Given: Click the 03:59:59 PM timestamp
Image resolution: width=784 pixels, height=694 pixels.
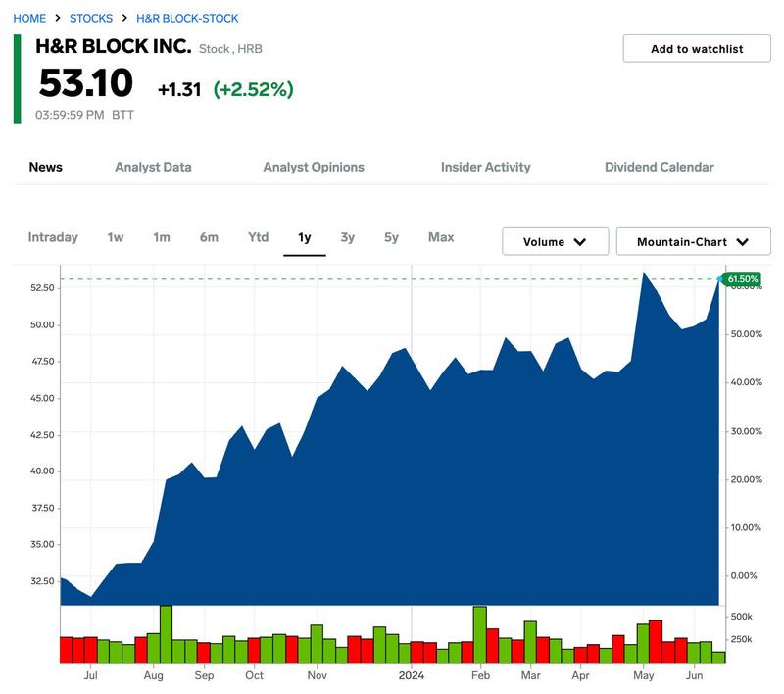Looking at the screenshot, I should [x=70, y=115].
